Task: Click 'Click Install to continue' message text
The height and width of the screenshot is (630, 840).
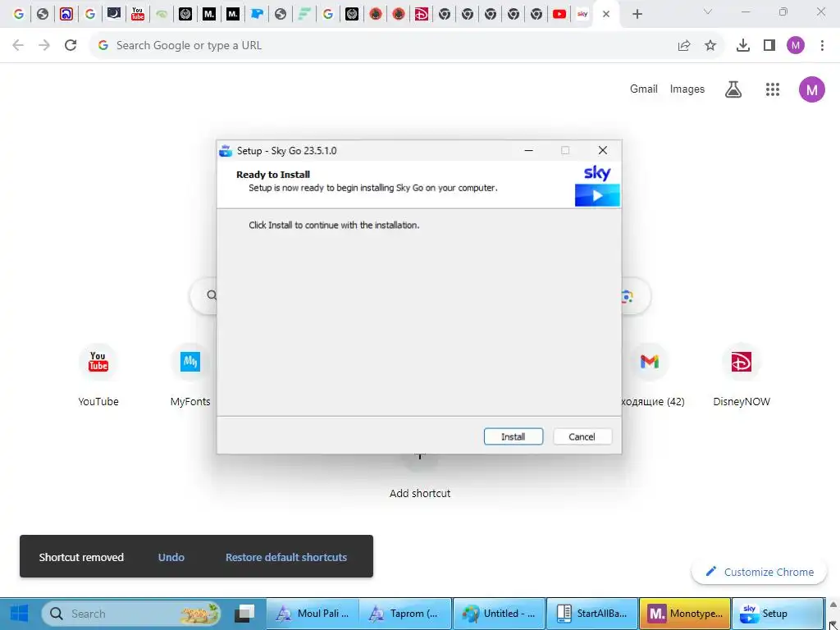Action: pos(334,225)
